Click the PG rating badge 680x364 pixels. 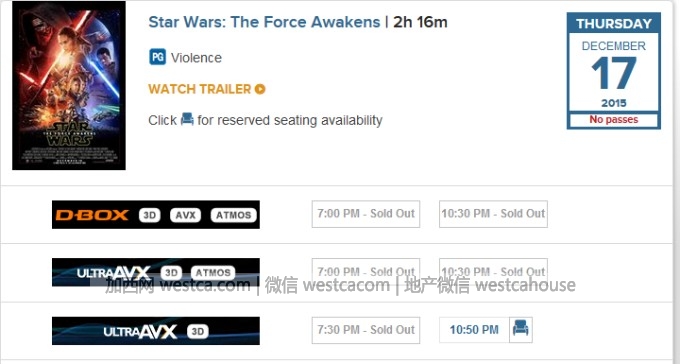pos(157,57)
